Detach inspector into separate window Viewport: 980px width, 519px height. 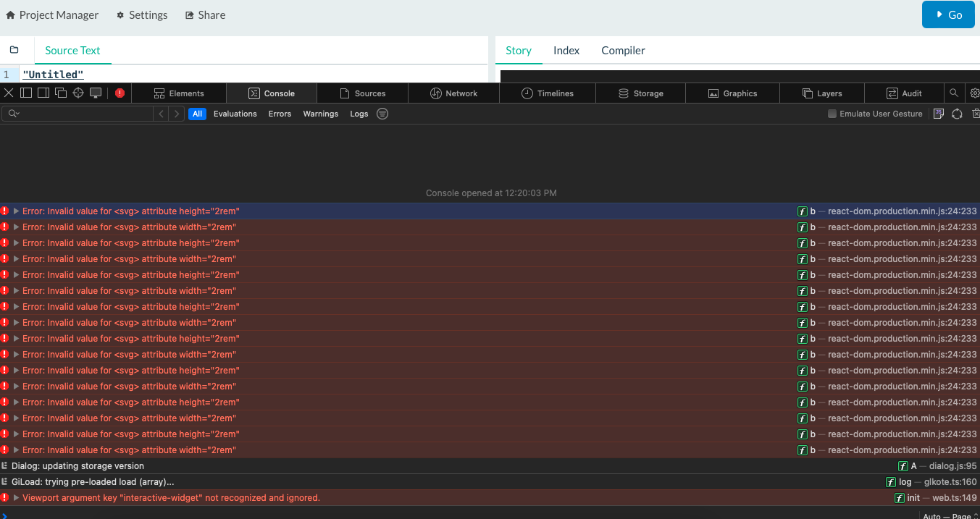click(61, 93)
